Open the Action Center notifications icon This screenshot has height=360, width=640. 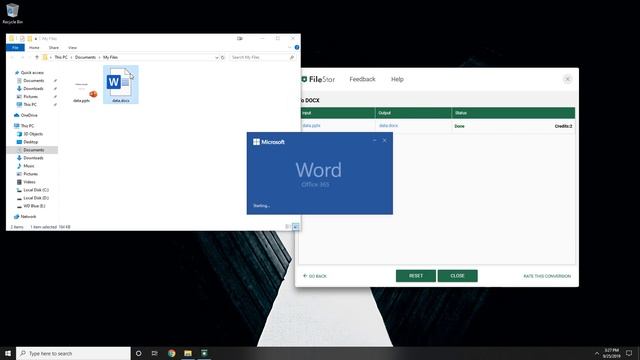click(629, 353)
